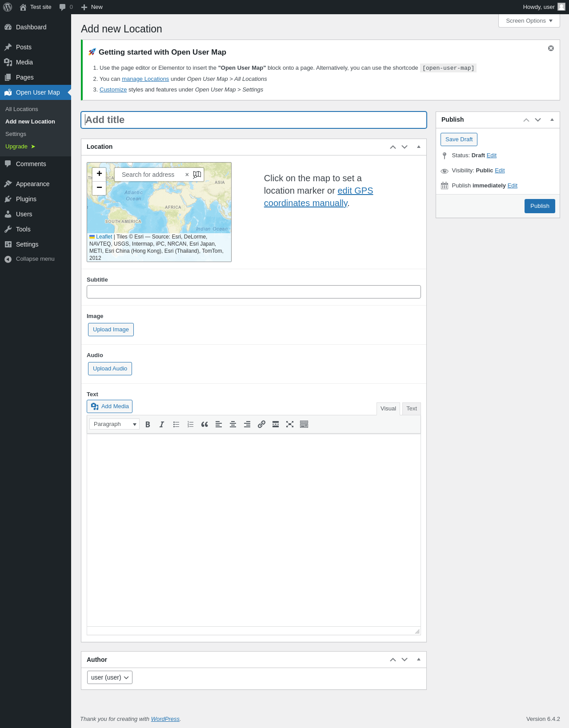
Task: Zoom out on the location map
Action: pos(99,188)
